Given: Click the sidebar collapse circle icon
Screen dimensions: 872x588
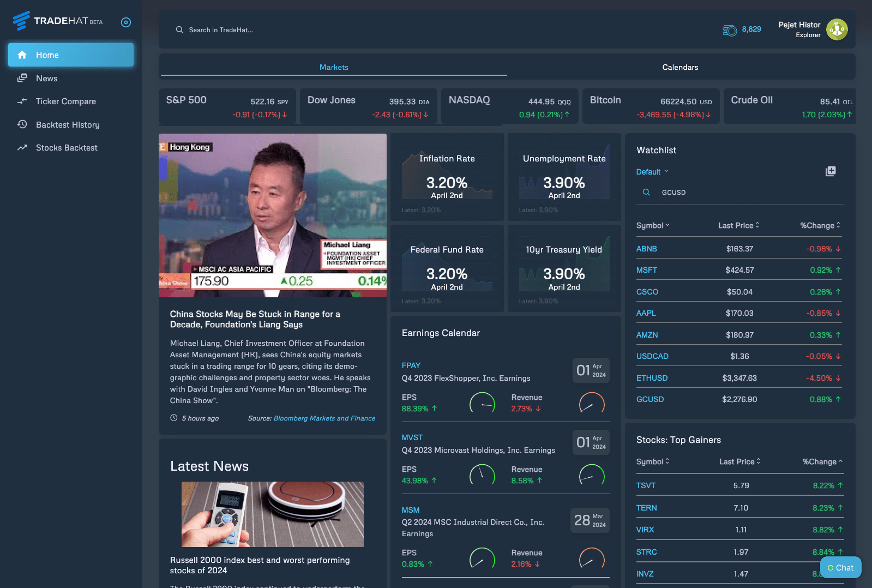Looking at the screenshot, I should (126, 22).
